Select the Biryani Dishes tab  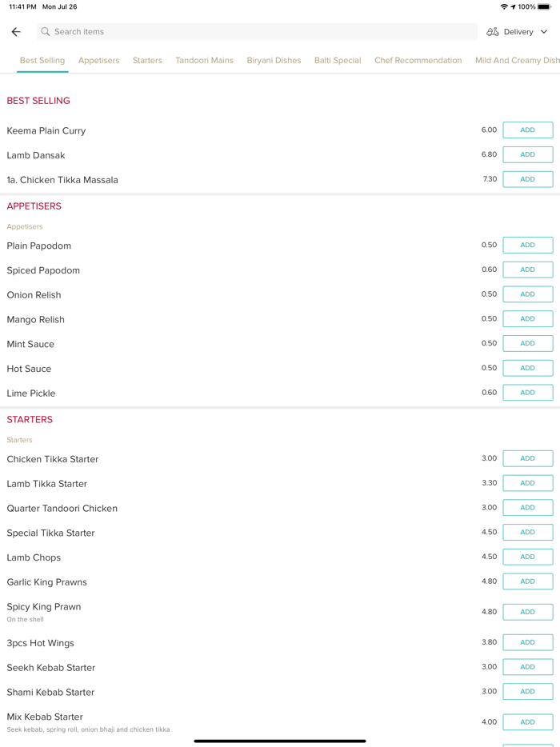tap(274, 60)
